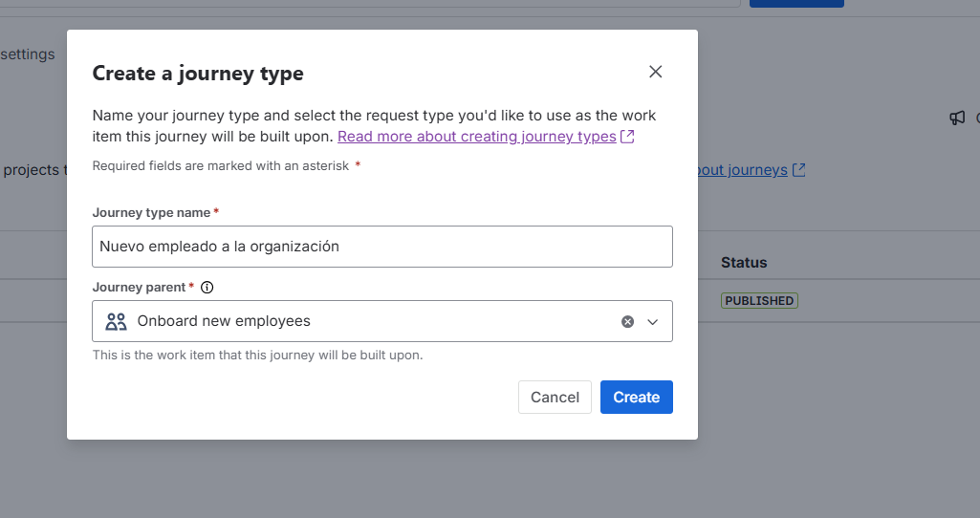The height and width of the screenshot is (518, 980).
Task: Click external link icon next to about journeys
Action: [x=799, y=170]
